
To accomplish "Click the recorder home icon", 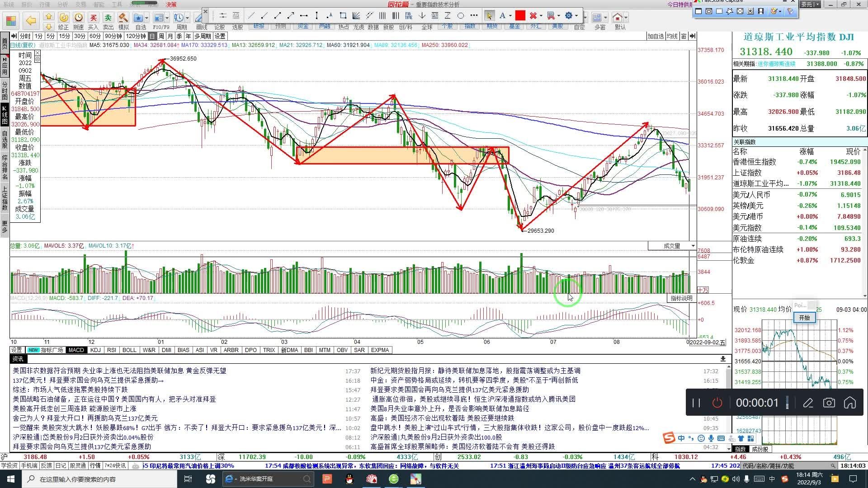I will [850, 403].
